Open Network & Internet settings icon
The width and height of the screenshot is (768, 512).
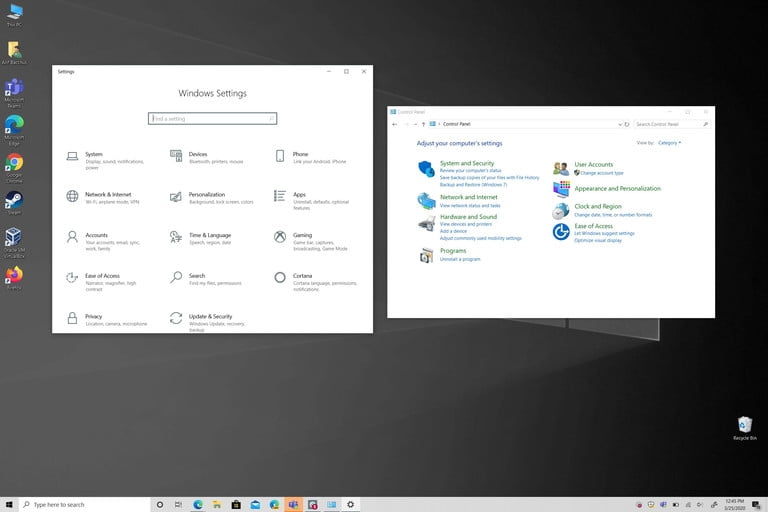(x=73, y=196)
